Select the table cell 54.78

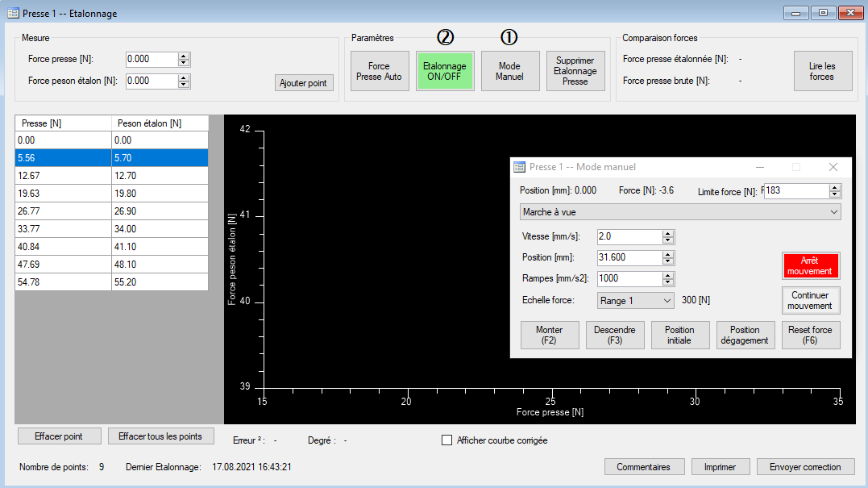click(x=64, y=282)
